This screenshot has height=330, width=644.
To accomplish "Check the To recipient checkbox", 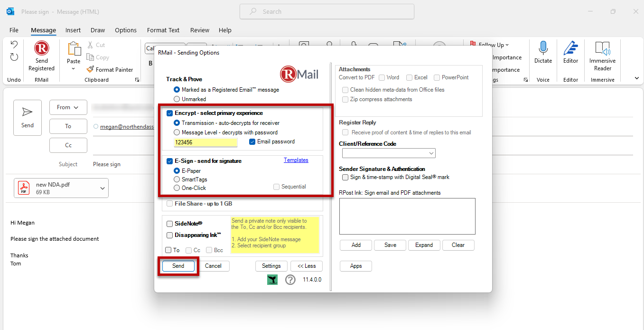I will pyautogui.click(x=168, y=250).
